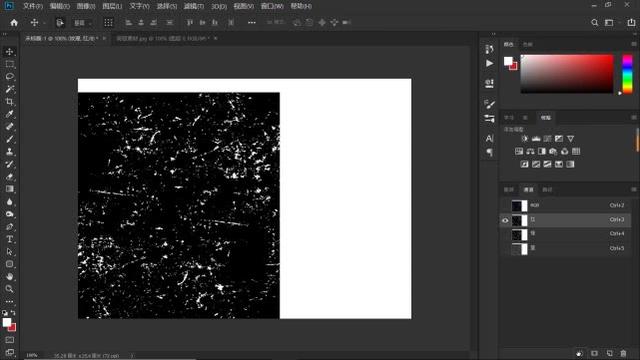Show the RGB composite channel visibility
Image resolution: width=640 pixels, height=360 pixels.
505,206
